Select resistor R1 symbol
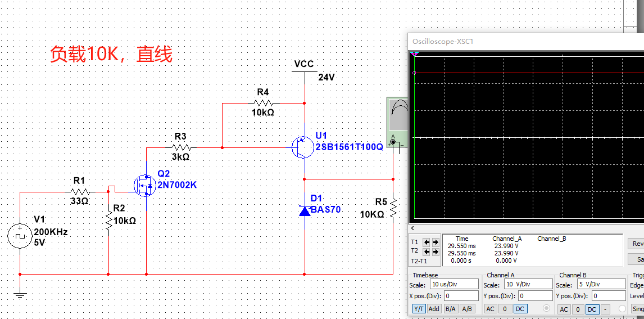 pos(80,191)
